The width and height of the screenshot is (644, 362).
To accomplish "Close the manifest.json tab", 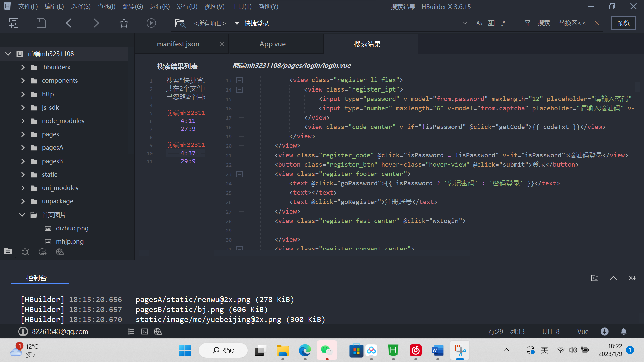I will pyautogui.click(x=222, y=44).
